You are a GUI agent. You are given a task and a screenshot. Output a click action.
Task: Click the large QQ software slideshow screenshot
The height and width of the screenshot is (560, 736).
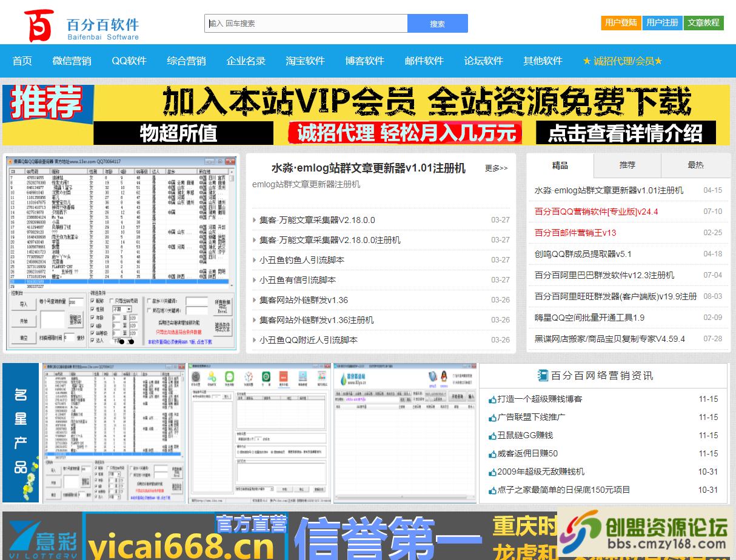(121, 253)
